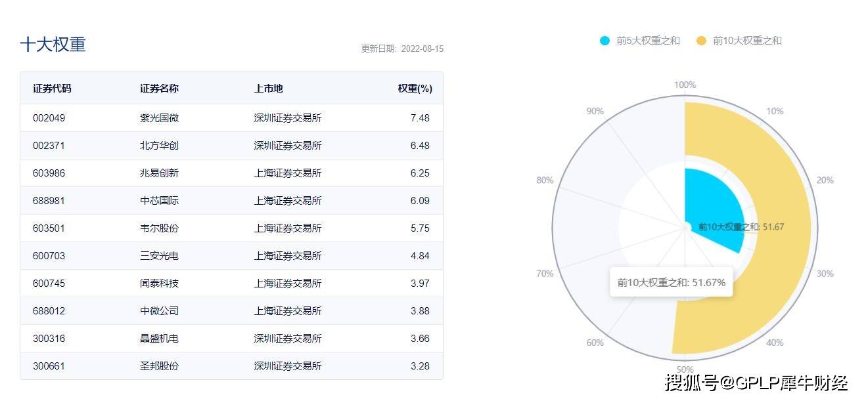Click the 100% axis label on chart
This screenshot has height=401, width=868.
pos(685,85)
